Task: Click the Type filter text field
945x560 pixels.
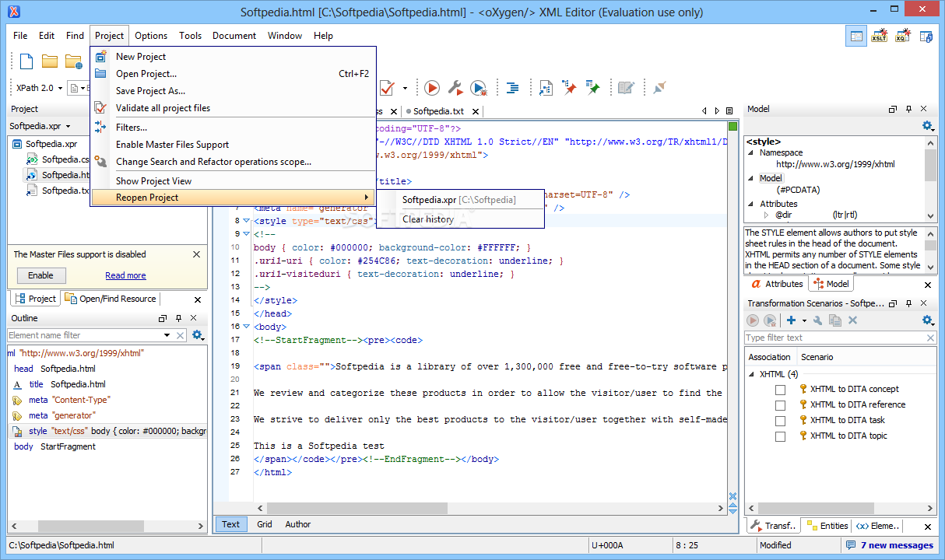Action: pyautogui.click(x=835, y=338)
